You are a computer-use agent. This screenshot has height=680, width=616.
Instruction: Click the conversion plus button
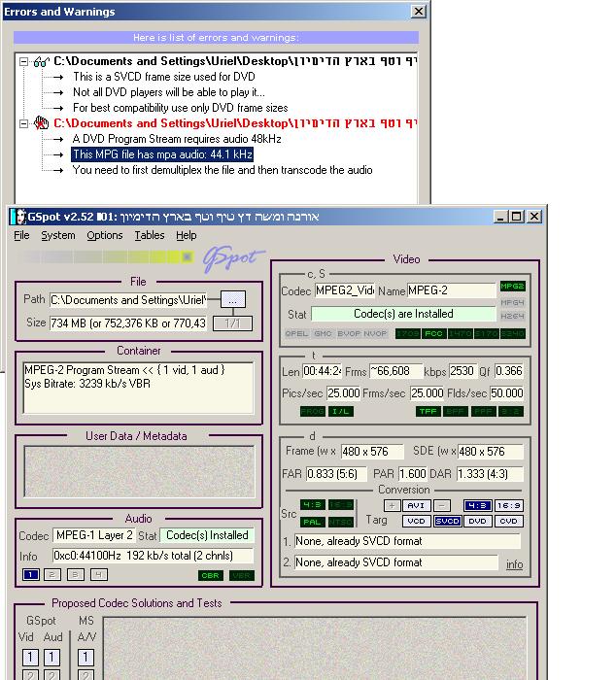(x=392, y=505)
